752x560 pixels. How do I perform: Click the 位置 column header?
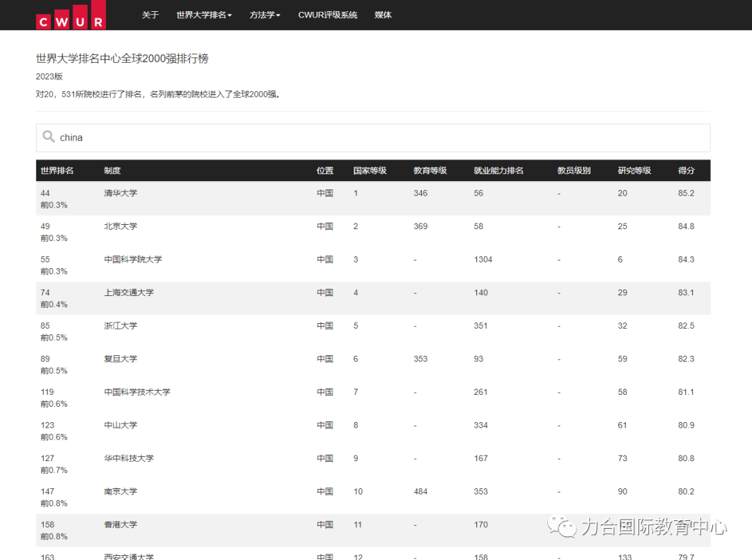click(x=324, y=171)
